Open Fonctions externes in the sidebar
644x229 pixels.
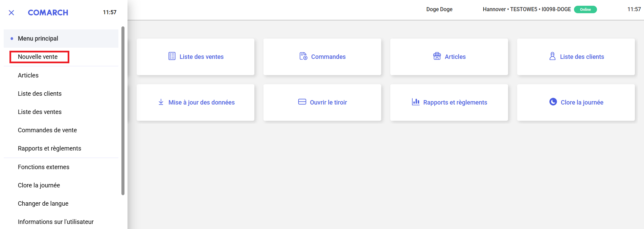[x=44, y=167]
